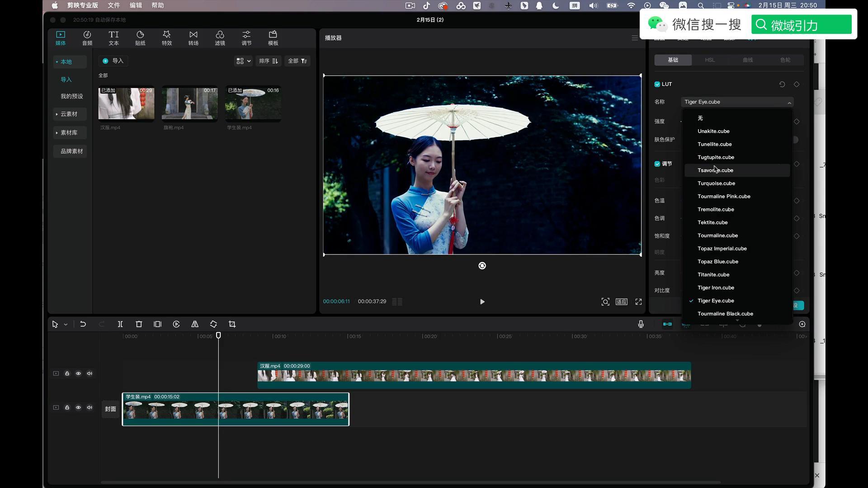
Task: Hide the 汉服.mp4 track with eye icon
Action: point(78,373)
